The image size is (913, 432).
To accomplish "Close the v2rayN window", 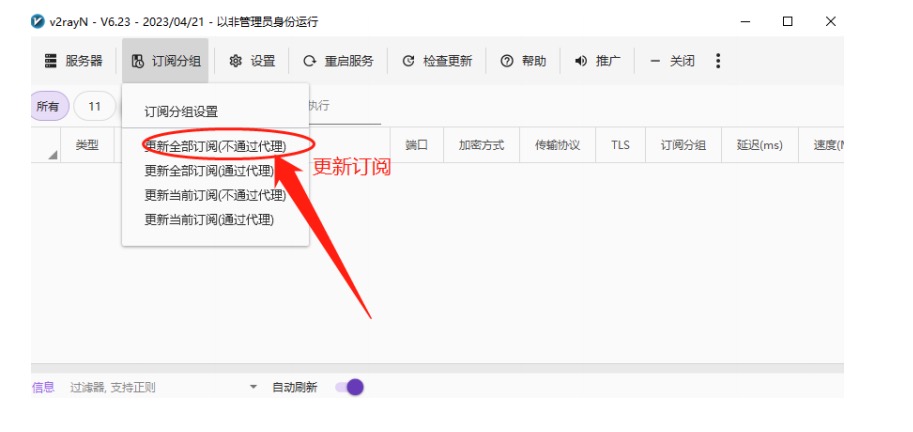I will tap(830, 22).
